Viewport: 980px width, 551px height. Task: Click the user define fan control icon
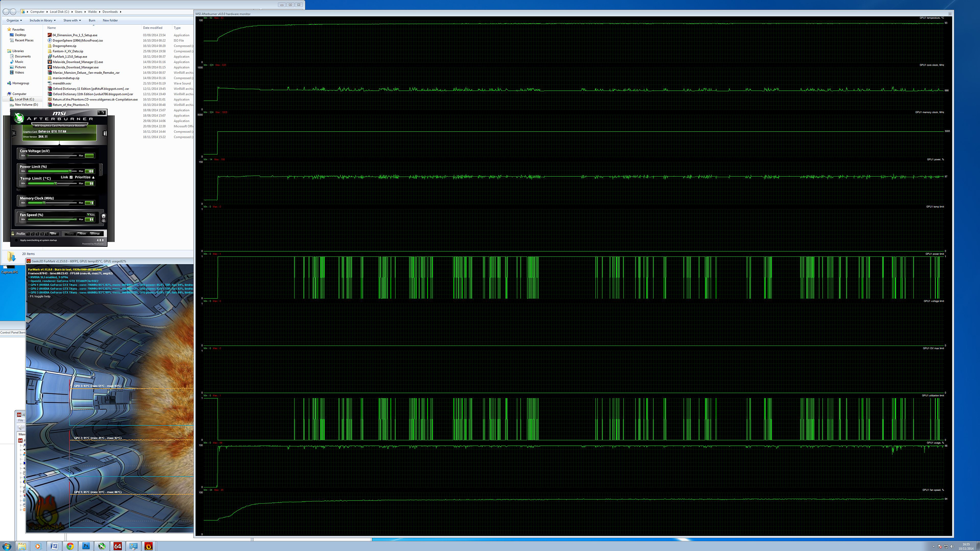(103, 218)
